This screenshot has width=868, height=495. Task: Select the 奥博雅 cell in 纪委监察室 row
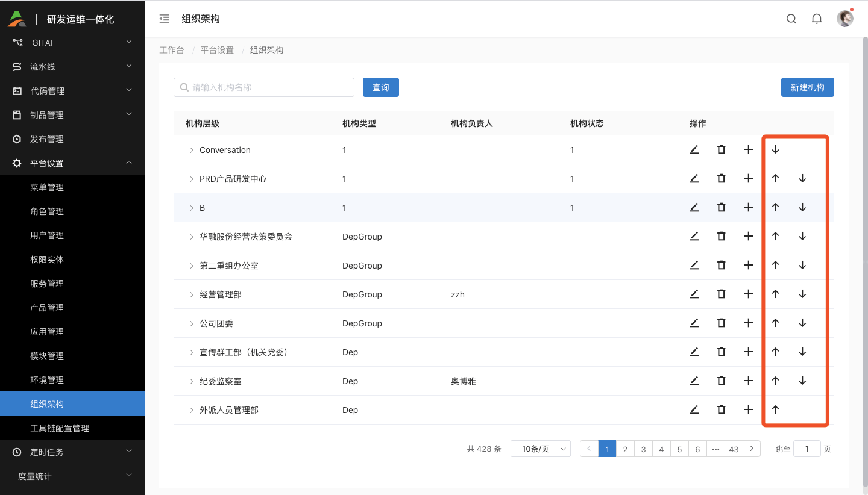tap(464, 381)
